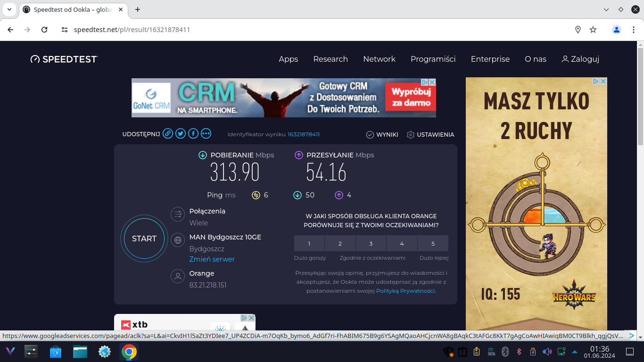Screen dimensions: 644x362
Task: Open the Research menu
Action: click(x=330, y=59)
